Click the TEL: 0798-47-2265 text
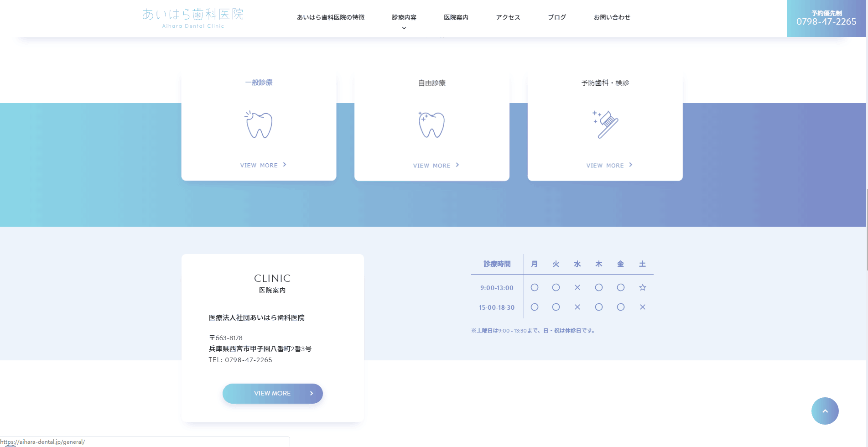868x447 pixels. (x=240, y=360)
